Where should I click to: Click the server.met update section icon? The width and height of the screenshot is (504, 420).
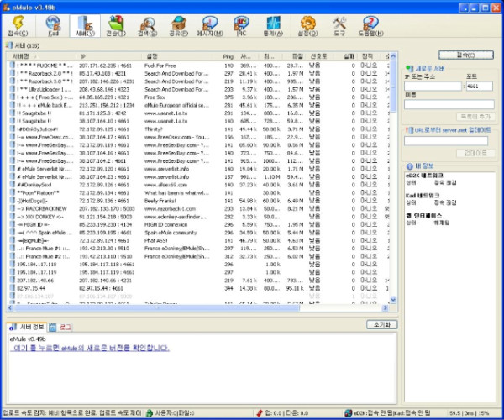pyautogui.click(x=409, y=130)
